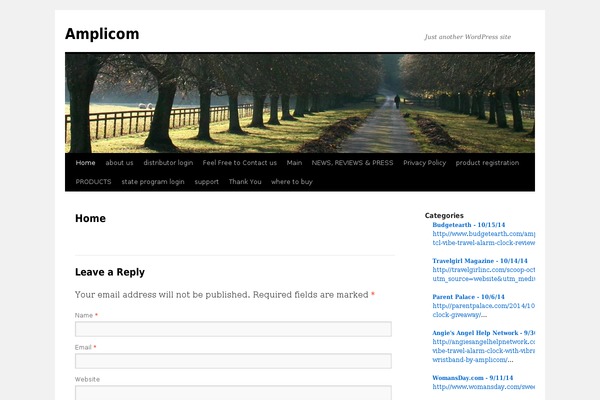This screenshot has height=400, width=600.
Task: Select the Categories sidebar heading
Action: (444, 216)
